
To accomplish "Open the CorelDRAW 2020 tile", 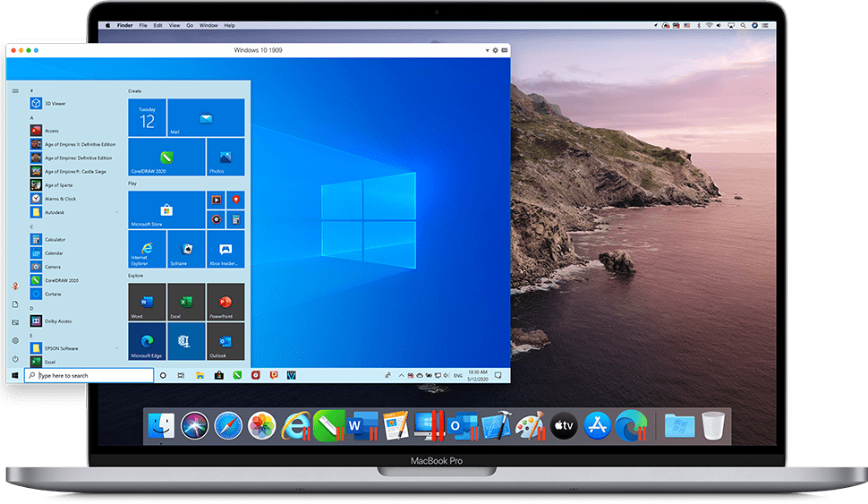I will tap(166, 158).
